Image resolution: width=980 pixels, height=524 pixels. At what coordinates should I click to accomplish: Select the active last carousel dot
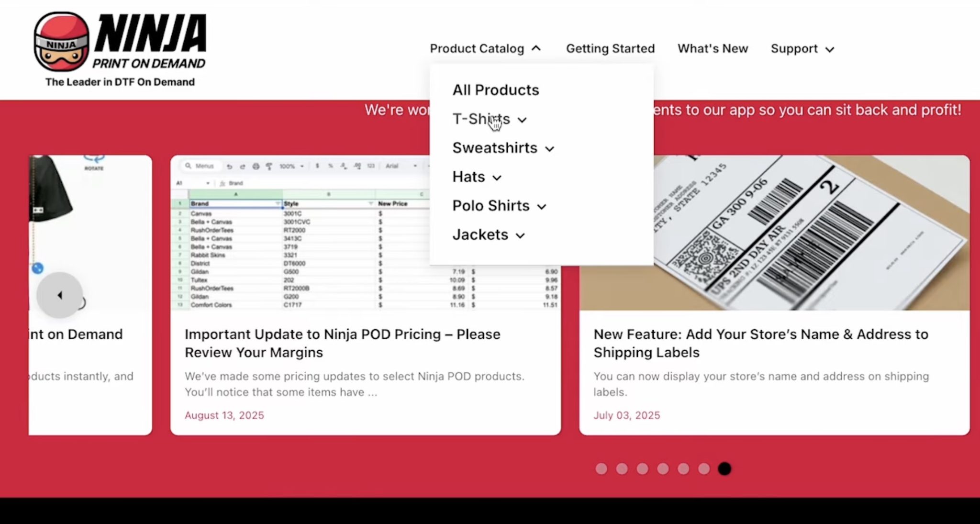click(724, 469)
